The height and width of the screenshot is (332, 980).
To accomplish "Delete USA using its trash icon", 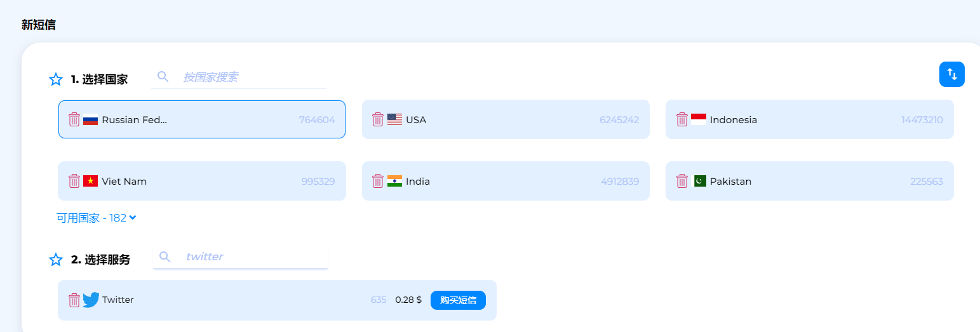I will tap(378, 119).
